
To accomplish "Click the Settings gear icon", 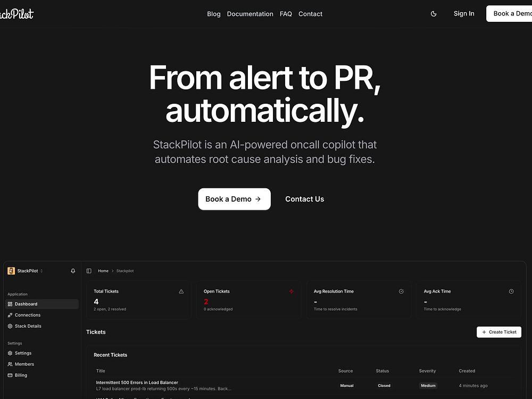I will pos(10,353).
